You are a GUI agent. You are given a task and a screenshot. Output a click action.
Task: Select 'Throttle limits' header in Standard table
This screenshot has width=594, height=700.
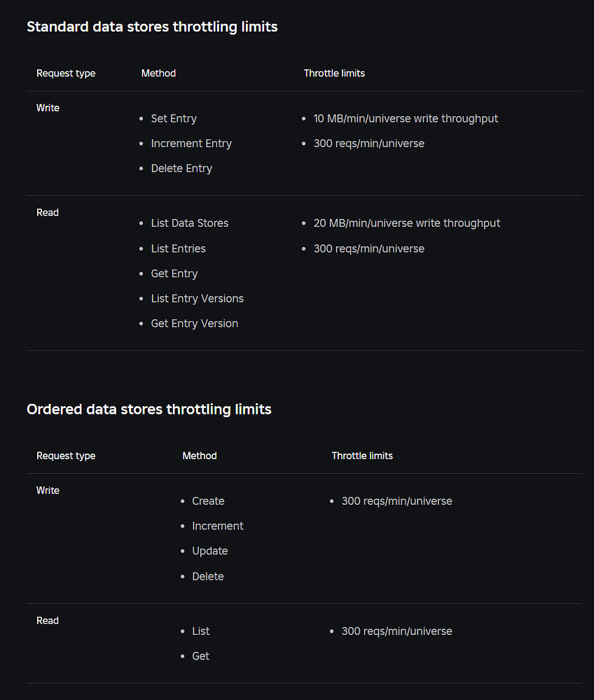pyautogui.click(x=334, y=73)
